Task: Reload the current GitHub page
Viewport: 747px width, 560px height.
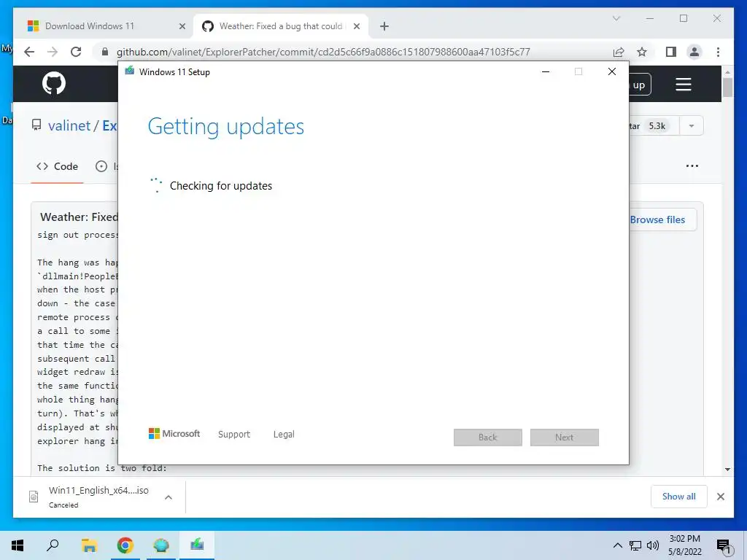Action: pyautogui.click(x=76, y=52)
